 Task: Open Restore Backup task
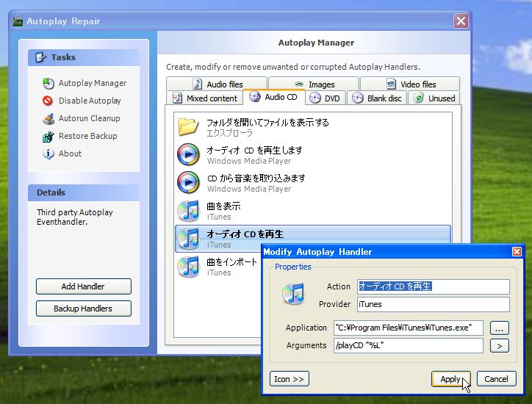pos(88,136)
